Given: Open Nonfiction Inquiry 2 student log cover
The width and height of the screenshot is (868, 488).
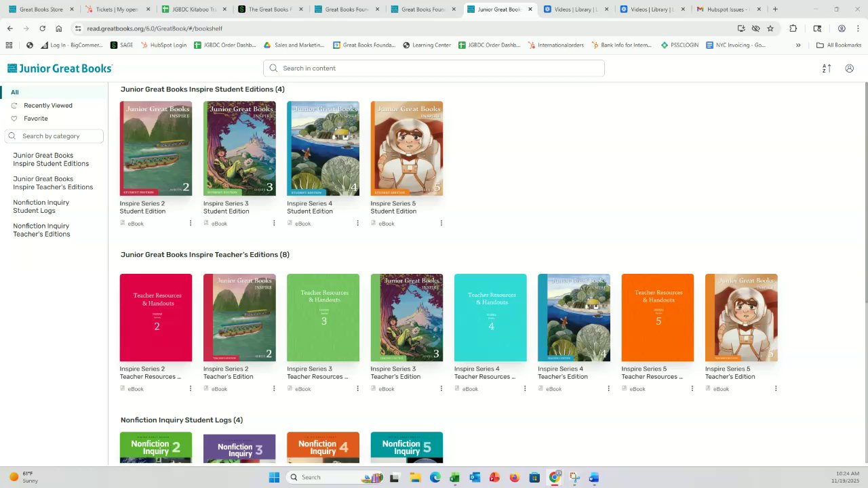Looking at the screenshot, I should pos(156,448).
